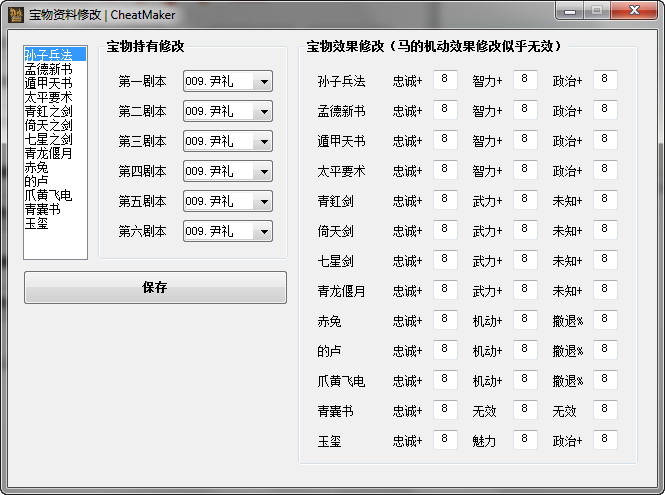Image resolution: width=665 pixels, height=495 pixels.
Task: Minimize the CheatMaker window
Action: tap(570, 11)
